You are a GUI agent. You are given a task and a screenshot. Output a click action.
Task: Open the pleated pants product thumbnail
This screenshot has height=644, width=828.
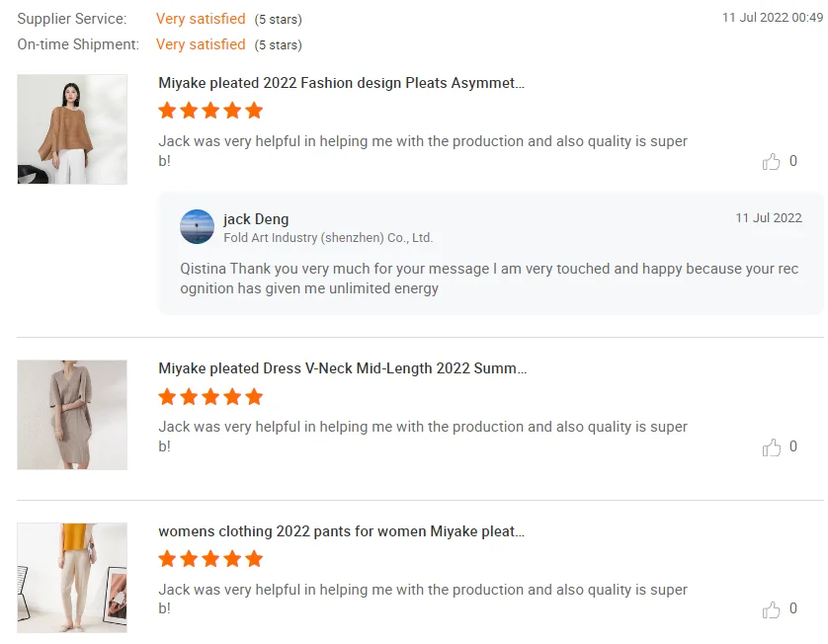(x=72, y=578)
